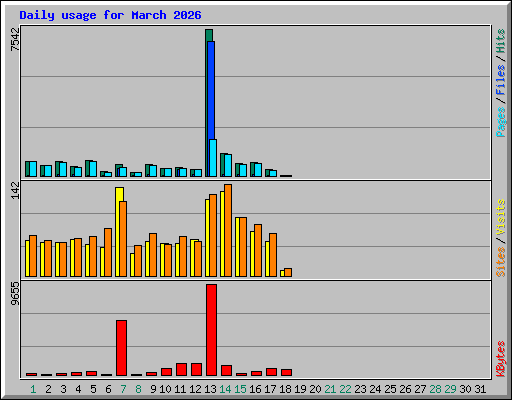The height and width of the screenshot is (400, 512).
Task: Click the cyan Pages bar for day 1
Action: [x=33, y=169]
